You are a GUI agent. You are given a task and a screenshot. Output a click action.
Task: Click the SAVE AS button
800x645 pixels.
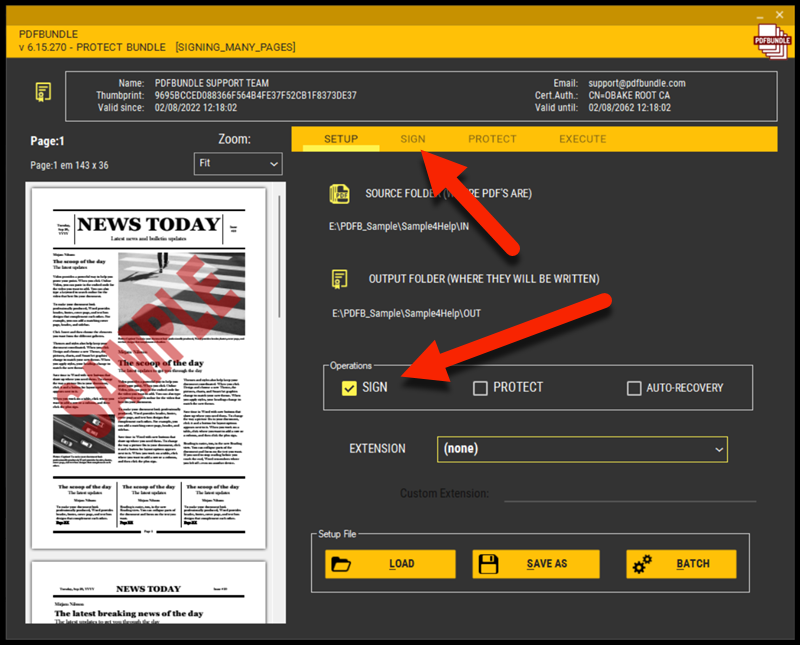tap(536, 564)
